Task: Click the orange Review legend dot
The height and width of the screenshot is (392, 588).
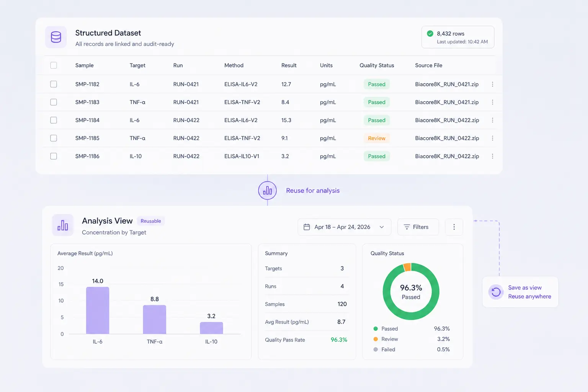Action: click(x=376, y=339)
